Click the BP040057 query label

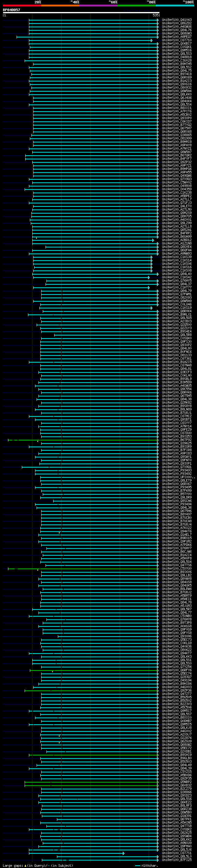pos(11,10)
